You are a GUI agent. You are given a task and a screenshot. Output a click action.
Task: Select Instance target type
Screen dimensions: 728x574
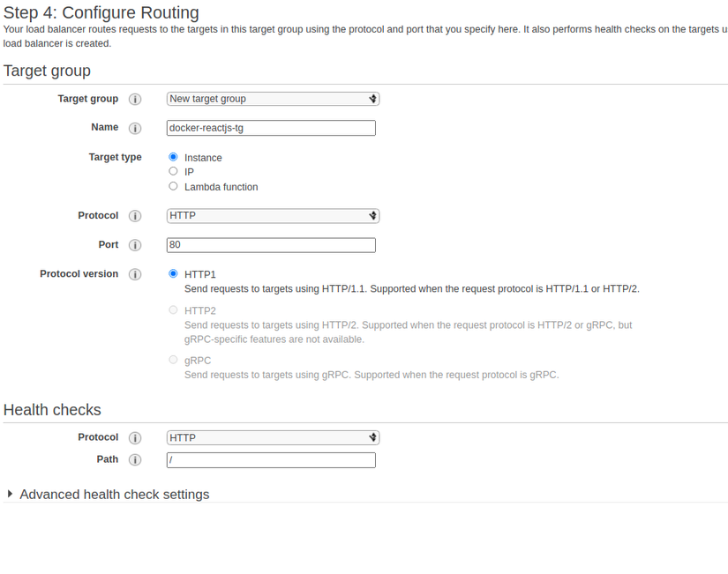click(x=173, y=157)
